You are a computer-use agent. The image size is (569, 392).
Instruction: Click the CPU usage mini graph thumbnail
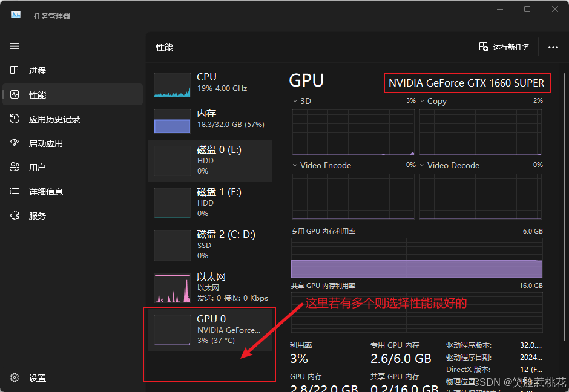173,85
